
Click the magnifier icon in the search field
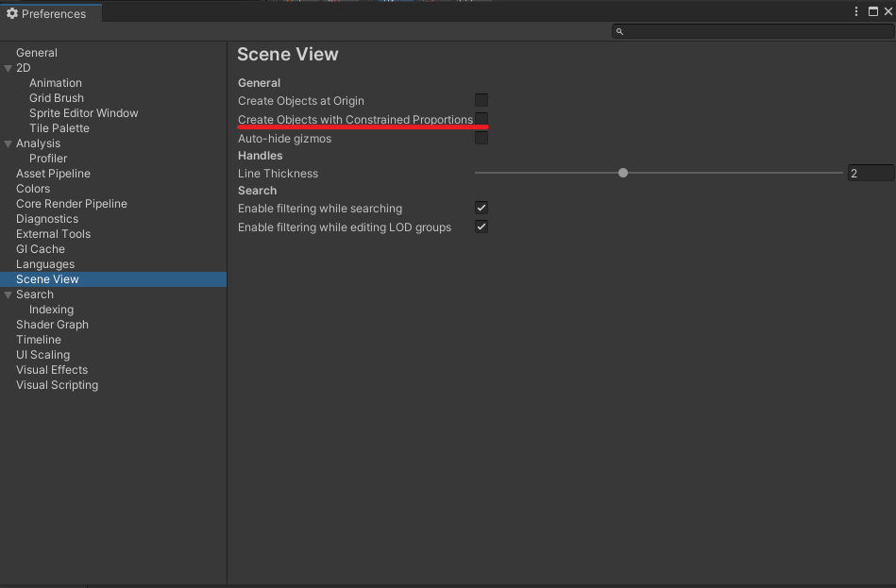coord(619,31)
